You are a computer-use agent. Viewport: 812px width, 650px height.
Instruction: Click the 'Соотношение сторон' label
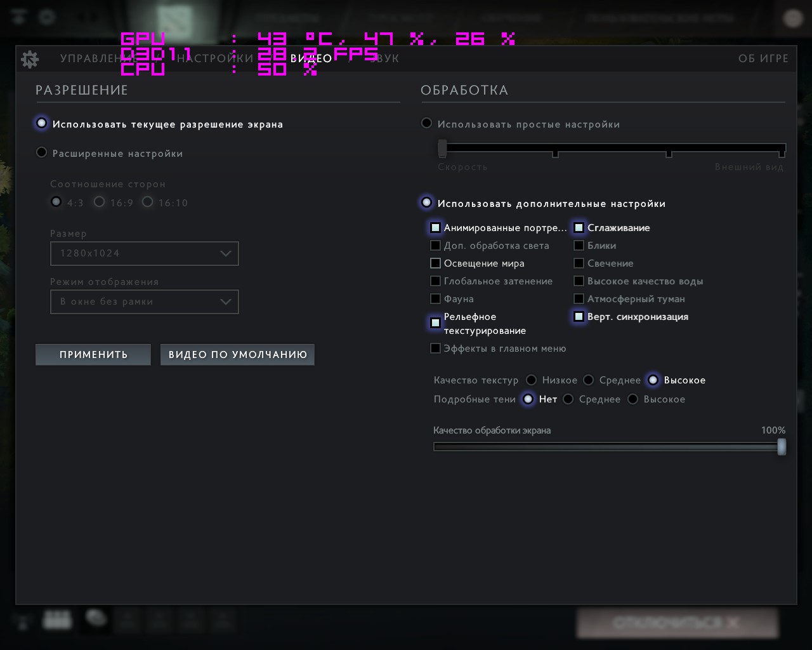click(108, 184)
